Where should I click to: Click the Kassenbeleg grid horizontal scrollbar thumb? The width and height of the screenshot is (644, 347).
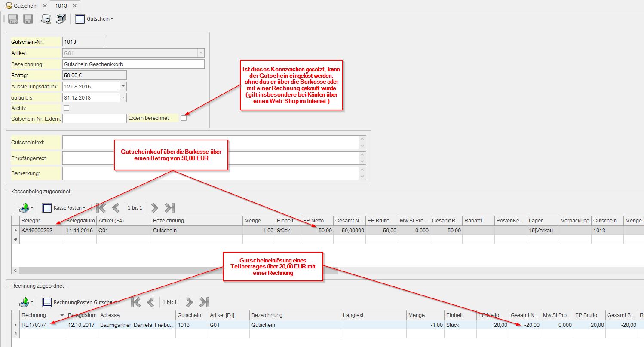pyautogui.click(x=178, y=271)
